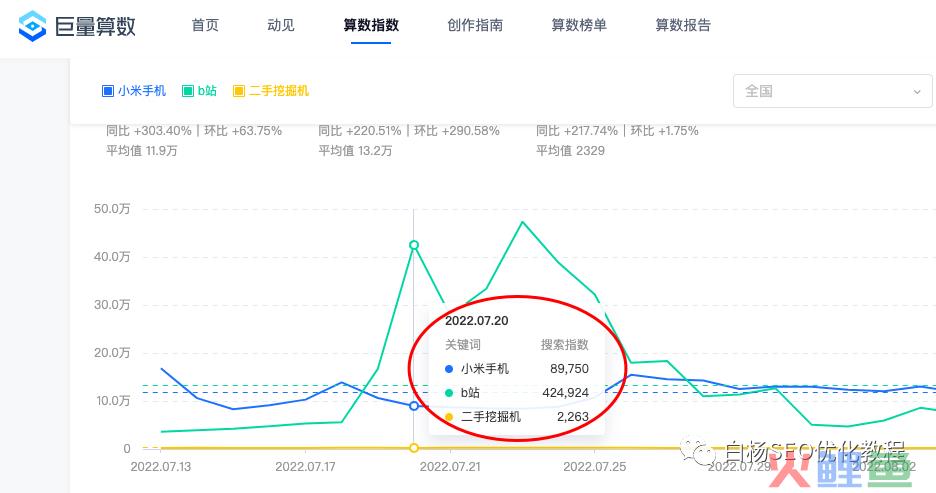Toggle the 二手挖掘机 legend checkbox

point(239,91)
